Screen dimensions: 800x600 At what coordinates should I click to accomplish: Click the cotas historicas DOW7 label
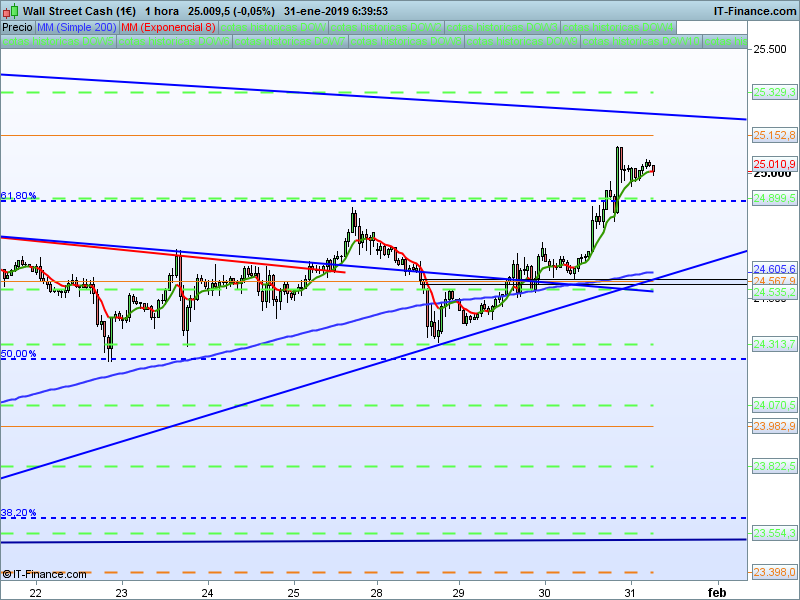click(290, 41)
